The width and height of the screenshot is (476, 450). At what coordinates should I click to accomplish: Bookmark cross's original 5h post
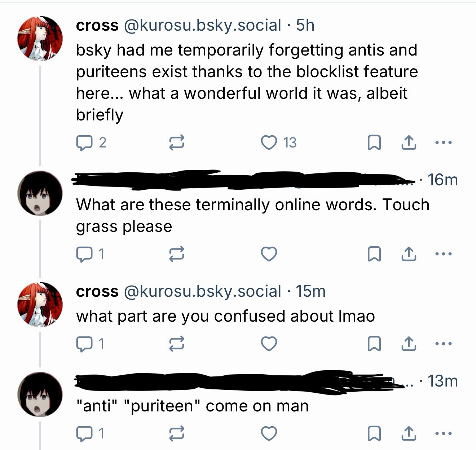[374, 143]
